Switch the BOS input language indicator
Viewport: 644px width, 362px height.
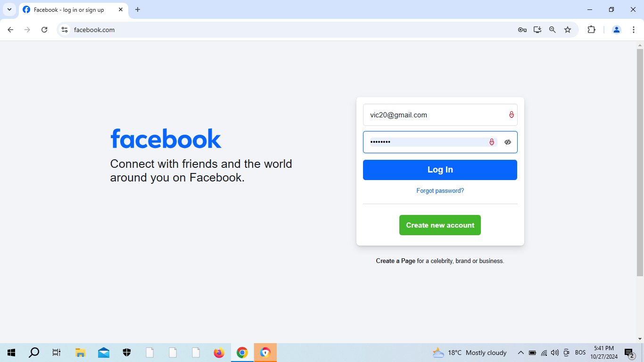coord(580,353)
